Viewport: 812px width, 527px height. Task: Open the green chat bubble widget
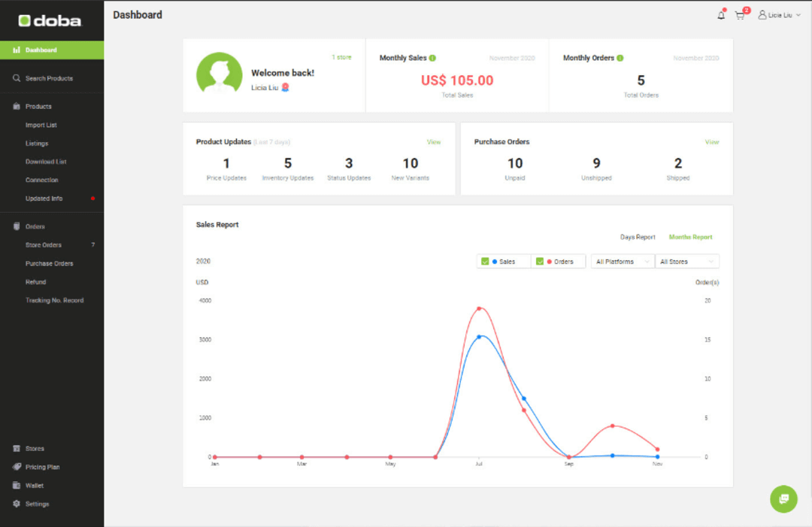click(783, 499)
